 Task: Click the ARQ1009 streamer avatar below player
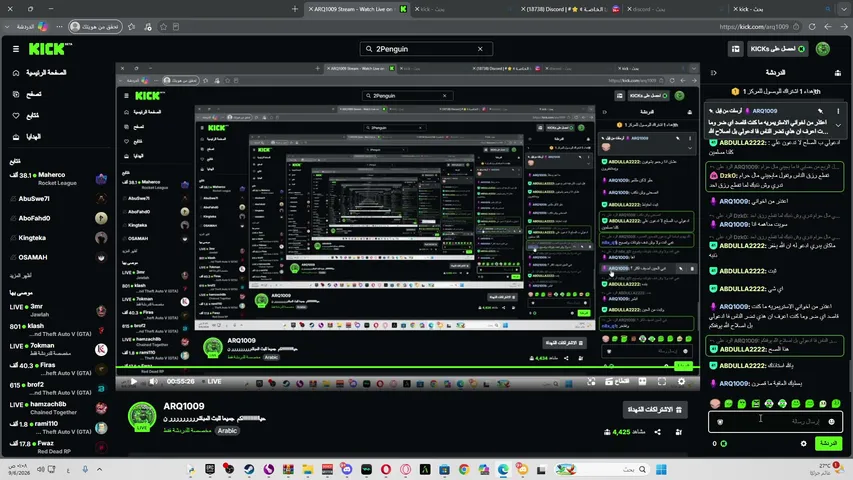coord(142,417)
